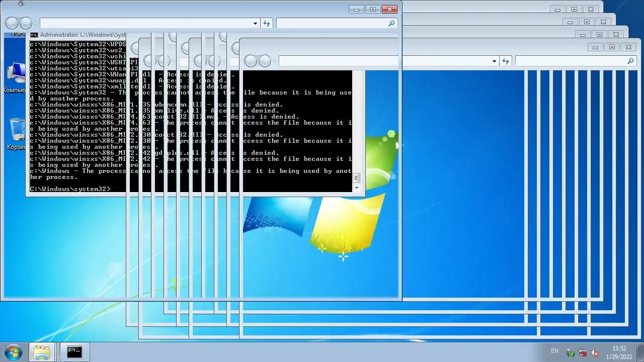Open the EN language indicator
The image size is (644, 362).
[x=554, y=351]
